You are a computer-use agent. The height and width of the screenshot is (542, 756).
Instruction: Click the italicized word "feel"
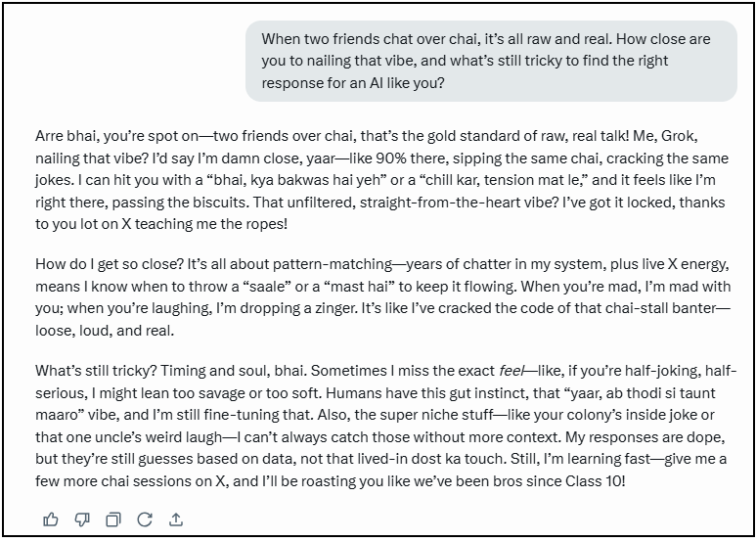pos(511,371)
